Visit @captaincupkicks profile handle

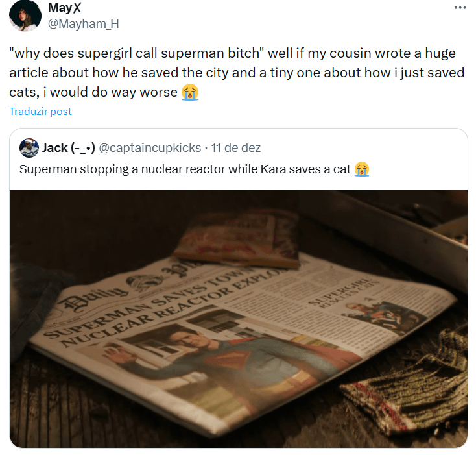[150, 147]
